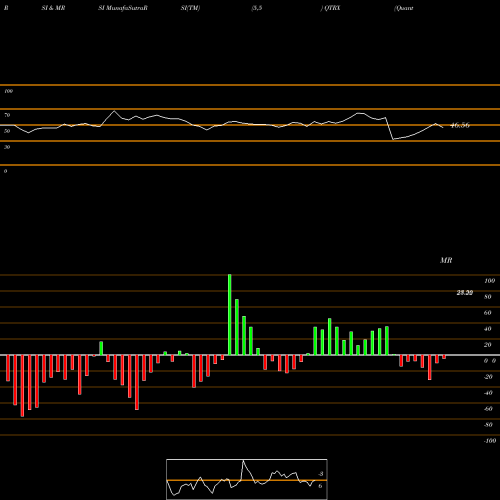Click the tallest green MR histogram bar
The width and height of the screenshot is (500, 500).
pyautogui.click(x=230, y=315)
